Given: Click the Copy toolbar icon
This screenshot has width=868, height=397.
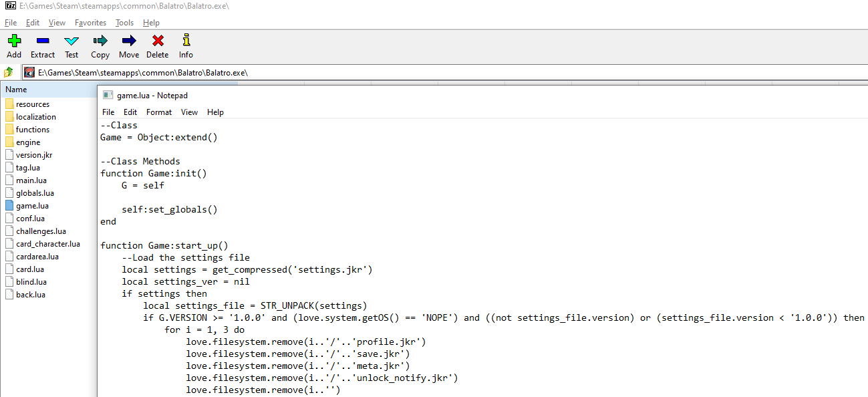Looking at the screenshot, I should [100, 41].
